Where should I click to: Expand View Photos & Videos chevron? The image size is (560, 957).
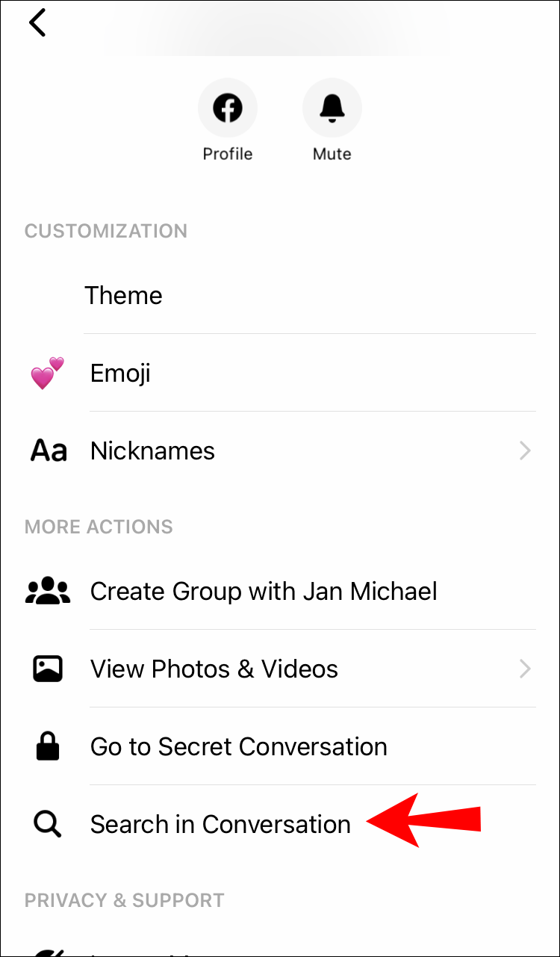click(525, 669)
